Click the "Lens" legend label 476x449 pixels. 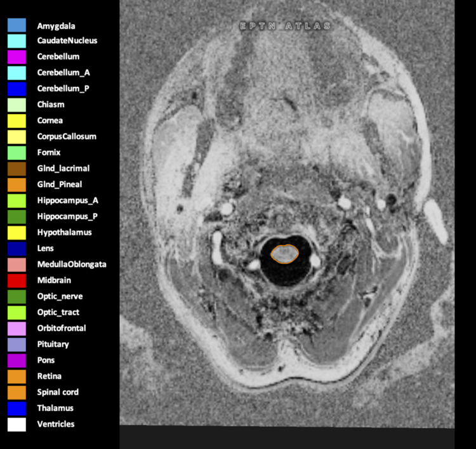46,249
